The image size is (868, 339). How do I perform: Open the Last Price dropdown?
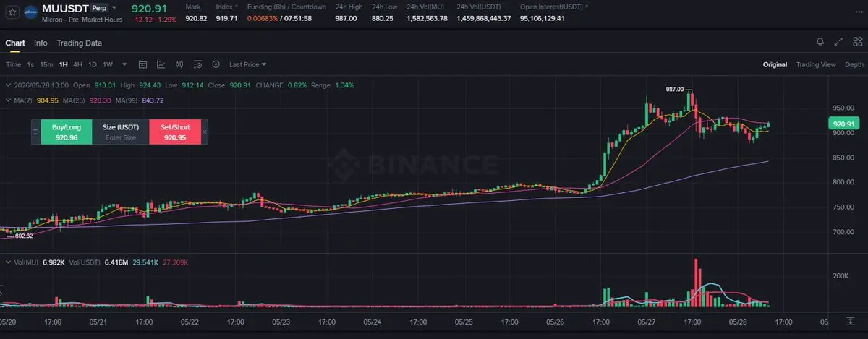pyautogui.click(x=247, y=64)
